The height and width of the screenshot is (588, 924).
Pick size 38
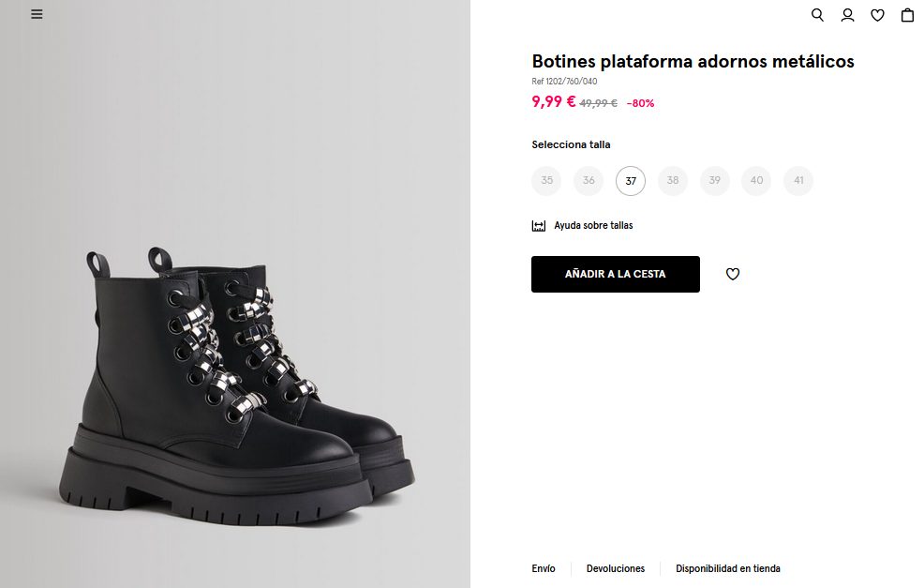pos(673,181)
